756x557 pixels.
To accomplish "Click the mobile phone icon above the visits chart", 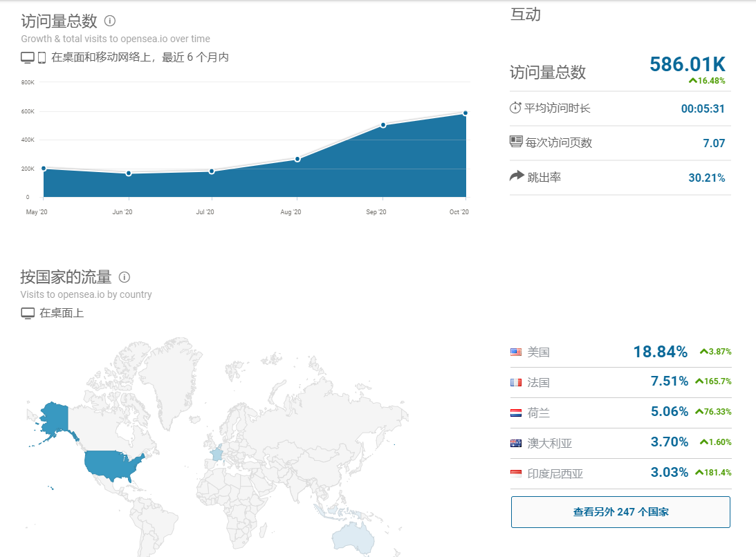I will pyautogui.click(x=42, y=58).
